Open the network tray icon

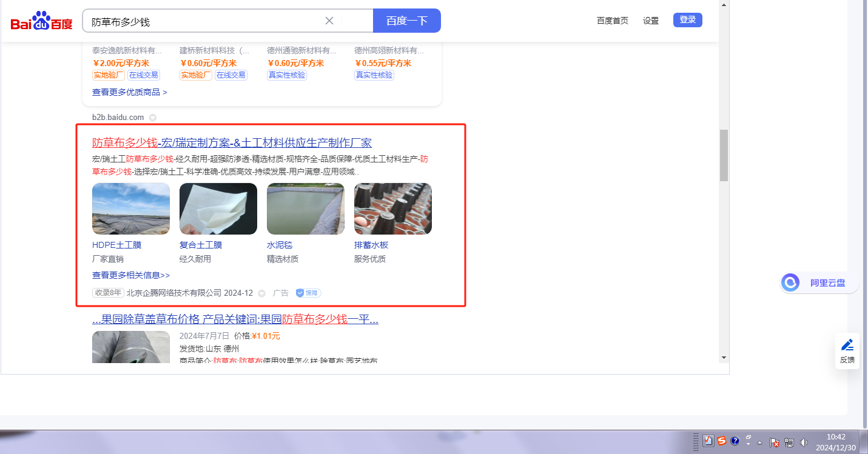tap(789, 442)
